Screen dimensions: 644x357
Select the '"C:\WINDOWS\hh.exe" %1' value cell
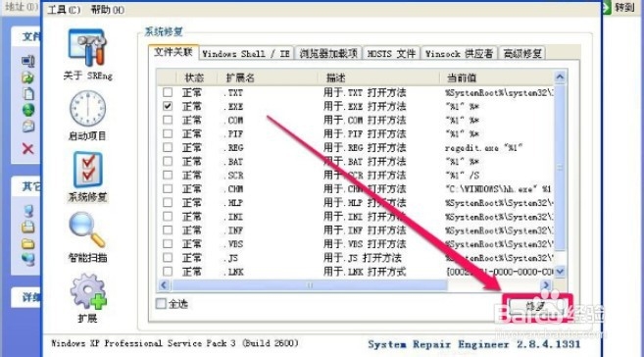498,189
